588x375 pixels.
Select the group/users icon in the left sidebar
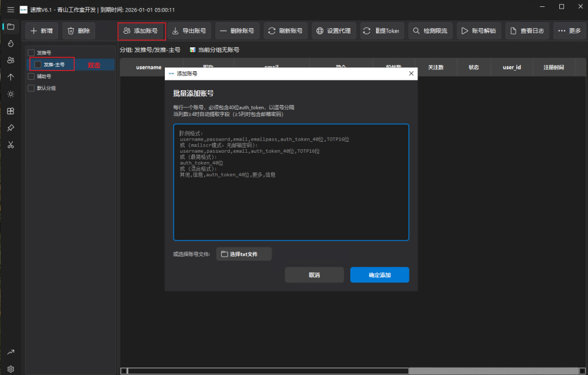coord(10,59)
